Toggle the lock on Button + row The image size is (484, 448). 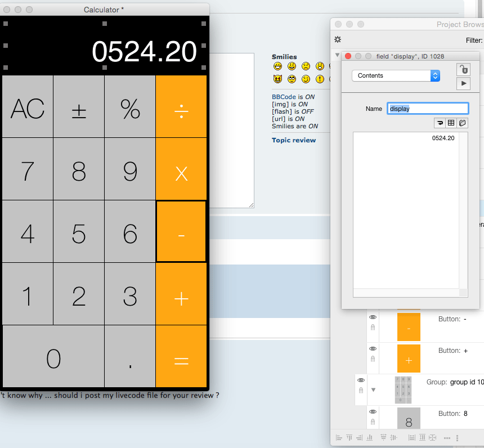373,359
